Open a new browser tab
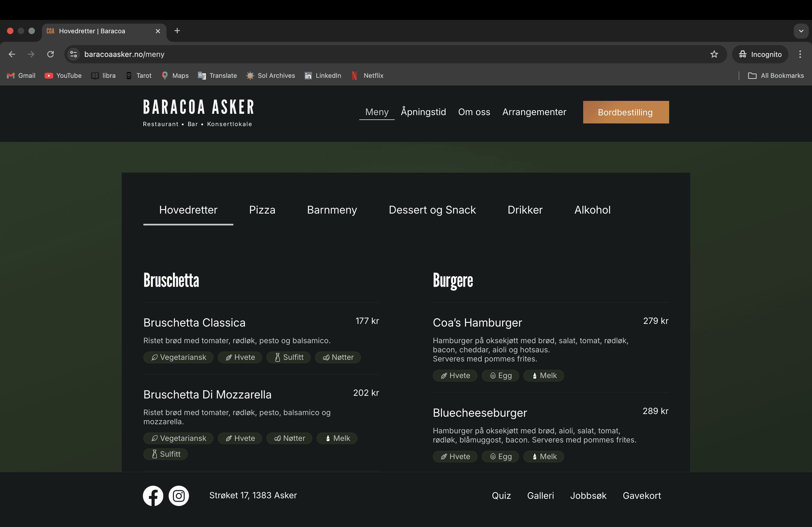 [x=177, y=31]
